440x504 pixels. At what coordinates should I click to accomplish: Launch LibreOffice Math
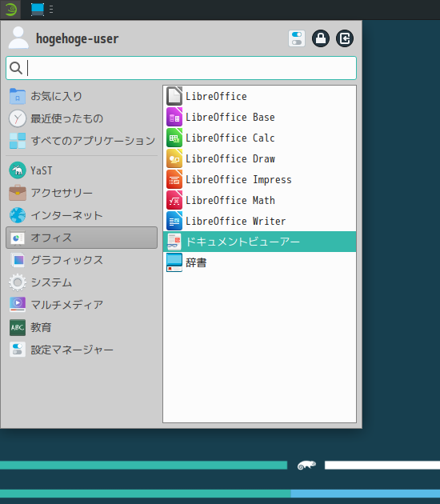coord(260,200)
